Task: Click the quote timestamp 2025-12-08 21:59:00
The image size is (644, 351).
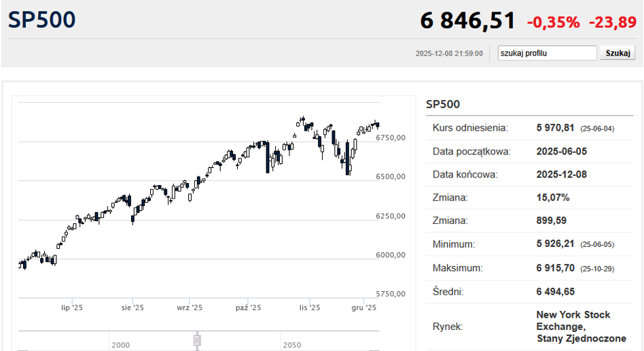Action: 448,54
